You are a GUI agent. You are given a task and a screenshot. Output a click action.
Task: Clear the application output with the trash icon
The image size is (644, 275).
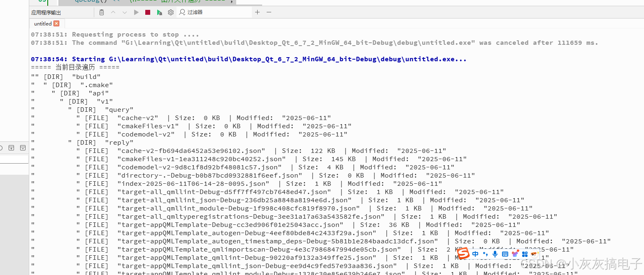(101, 12)
